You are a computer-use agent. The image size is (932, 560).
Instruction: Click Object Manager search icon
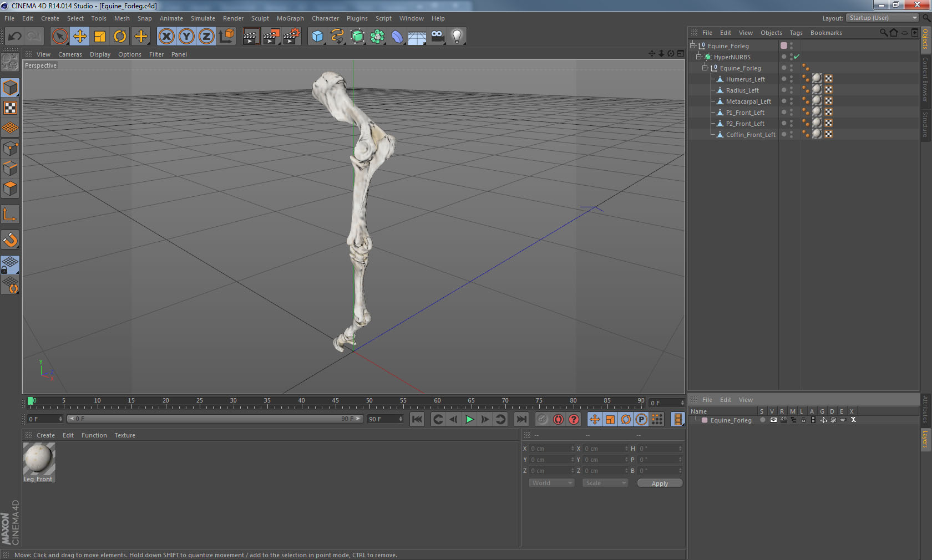[883, 33]
